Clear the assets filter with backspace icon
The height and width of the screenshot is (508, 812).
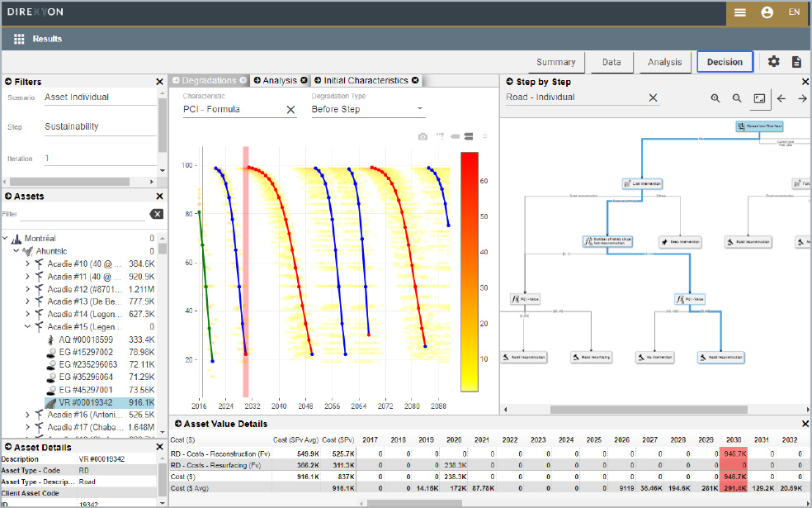coord(157,214)
